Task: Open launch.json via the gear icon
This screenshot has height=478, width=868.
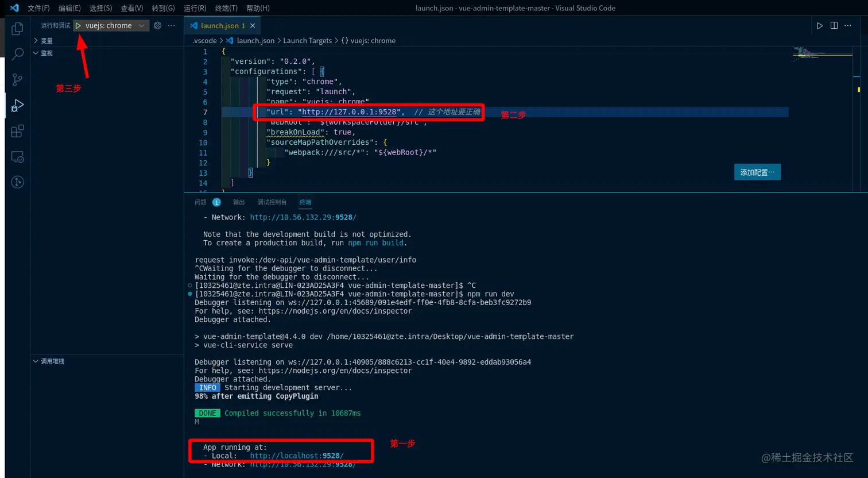Action: click(x=157, y=26)
